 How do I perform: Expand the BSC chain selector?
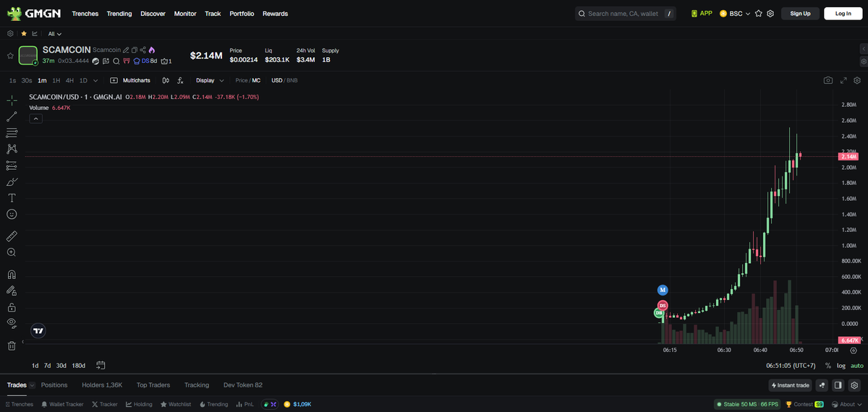735,14
